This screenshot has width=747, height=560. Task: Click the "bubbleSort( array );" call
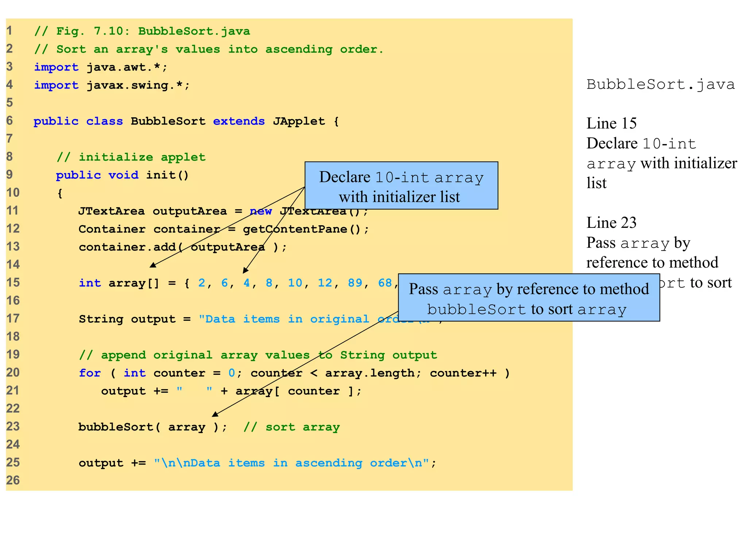[x=153, y=427]
